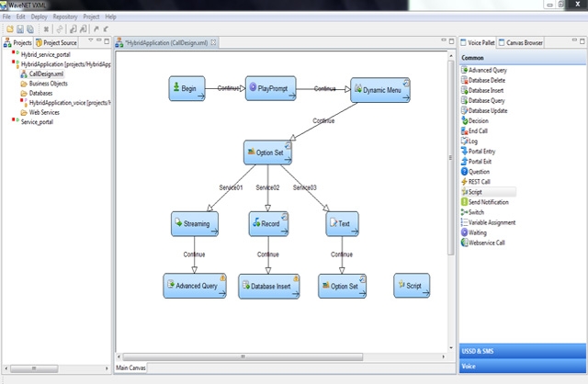Viewport: 588px width, 384px height.
Task: Choose Variable Assignment from the palette
Action: [x=492, y=222]
